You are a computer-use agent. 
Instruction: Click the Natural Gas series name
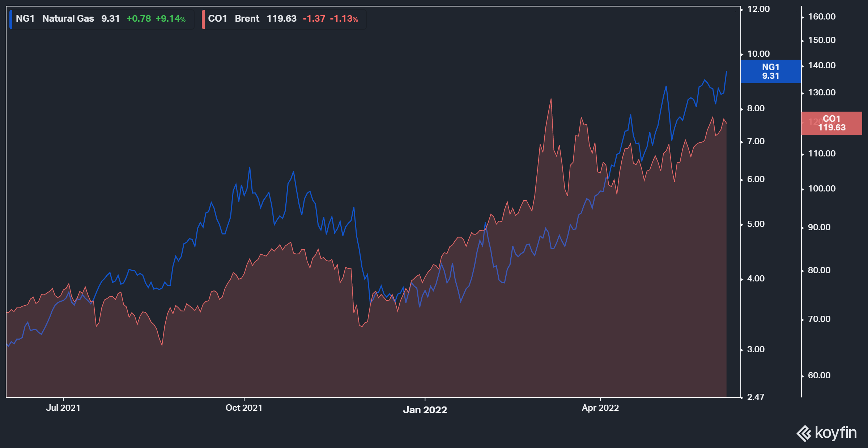(x=68, y=18)
